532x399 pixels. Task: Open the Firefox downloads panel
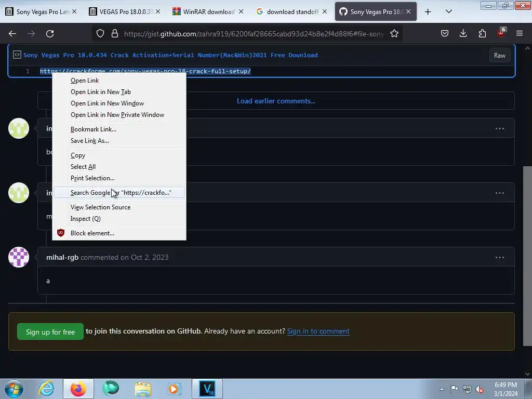point(463,33)
